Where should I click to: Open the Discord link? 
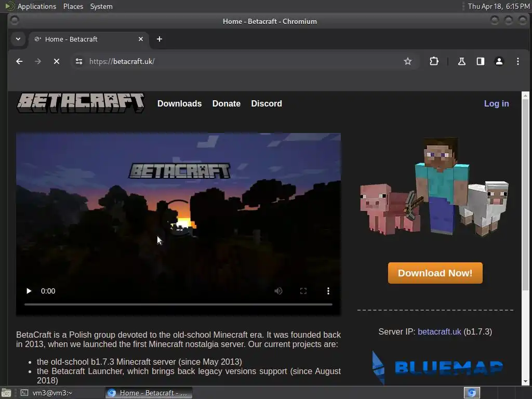pos(267,103)
